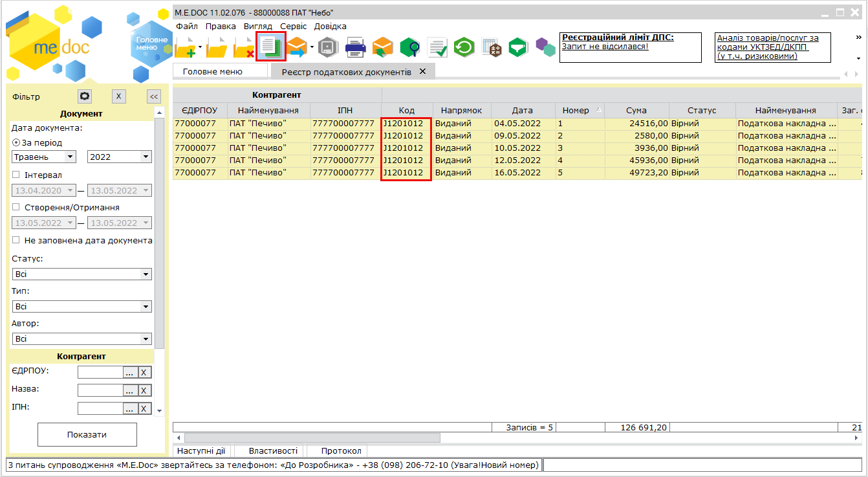
Task: Click the green hexagon magnifier search icon
Action: [410, 47]
